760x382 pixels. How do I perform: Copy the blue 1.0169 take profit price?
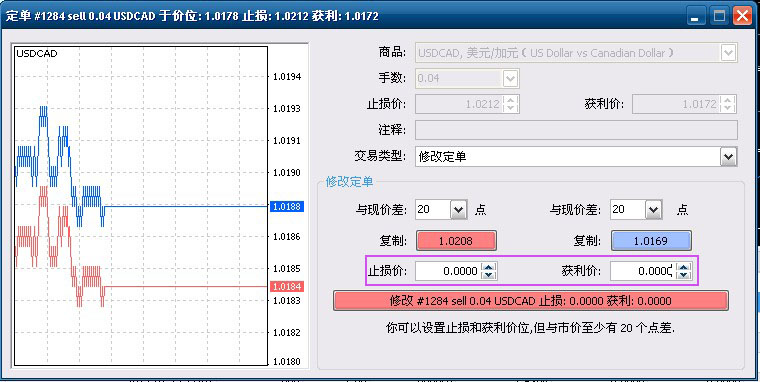click(x=650, y=241)
